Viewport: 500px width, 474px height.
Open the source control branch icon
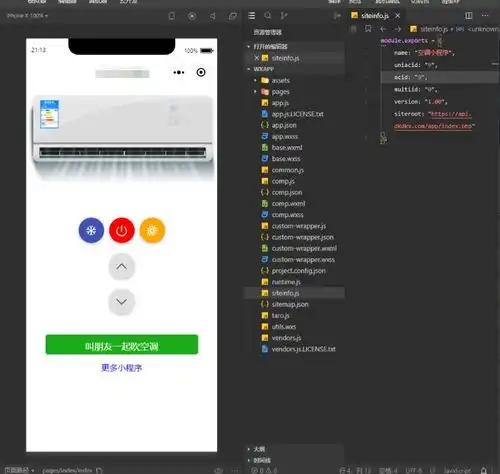(284, 16)
